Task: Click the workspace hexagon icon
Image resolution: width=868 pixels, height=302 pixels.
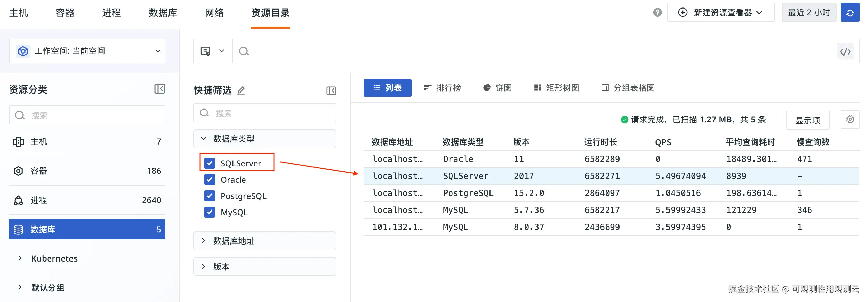Action: (x=23, y=51)
